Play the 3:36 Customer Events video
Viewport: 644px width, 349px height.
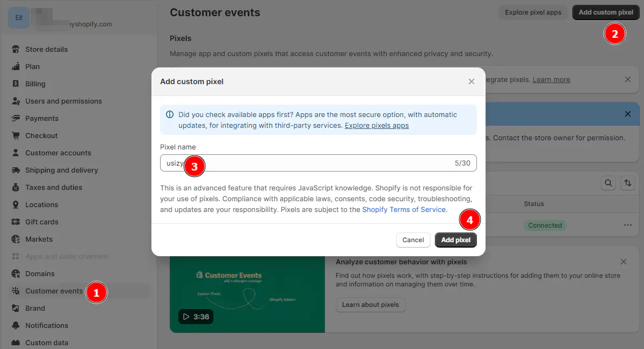[196, 317]
